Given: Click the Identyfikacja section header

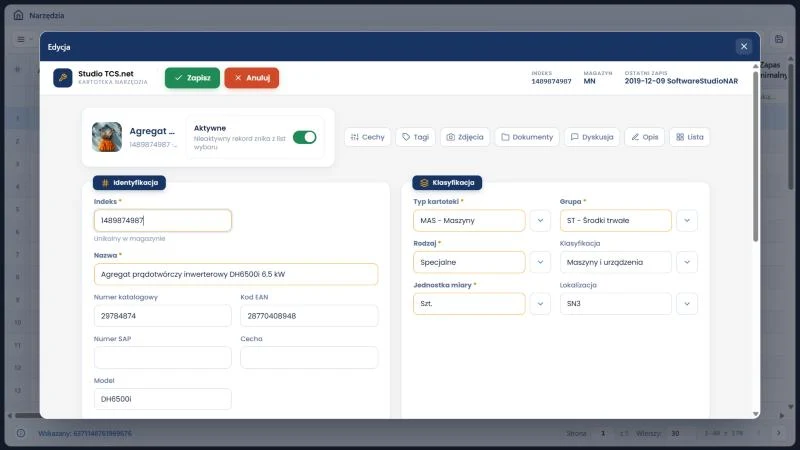Looking at the screenshot, I should tap(130, 183).
